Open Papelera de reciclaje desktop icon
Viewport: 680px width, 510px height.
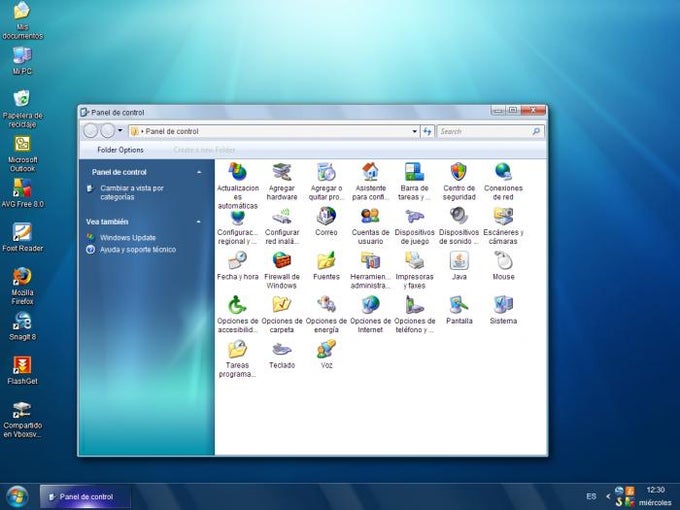point(22,108)
